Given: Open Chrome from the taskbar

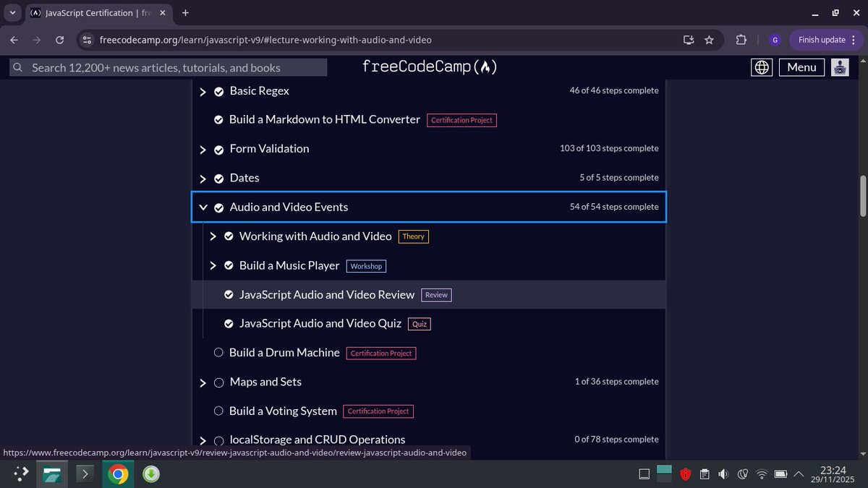Looking at the screenshot, I should click(x=118, y=474).
